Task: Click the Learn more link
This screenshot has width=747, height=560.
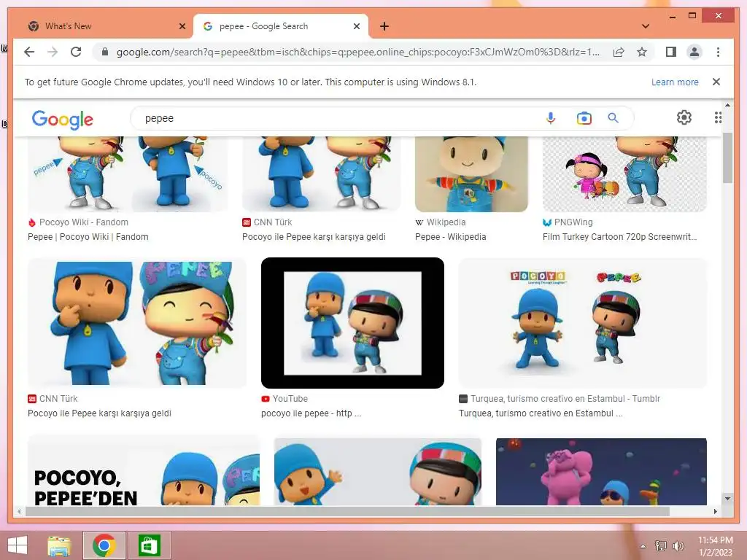Action: [675, 82]
